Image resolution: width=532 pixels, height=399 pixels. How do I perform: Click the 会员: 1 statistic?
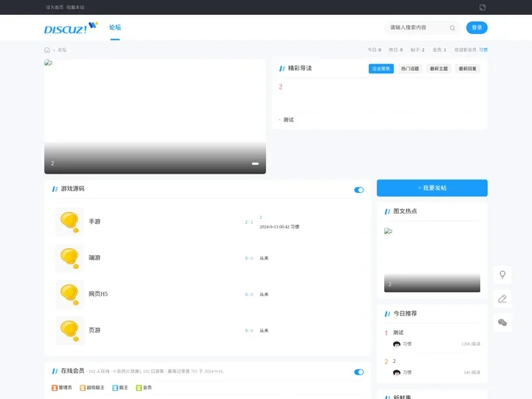coord(440,50)
